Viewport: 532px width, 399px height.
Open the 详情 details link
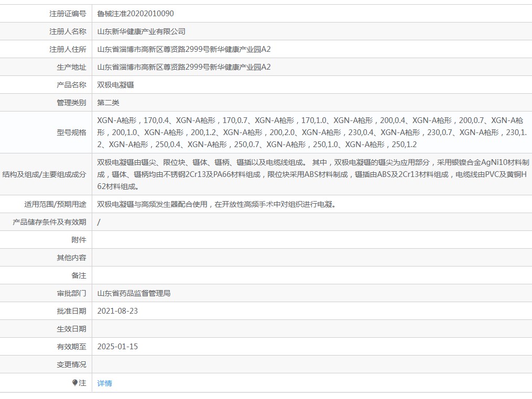(104, 383)
